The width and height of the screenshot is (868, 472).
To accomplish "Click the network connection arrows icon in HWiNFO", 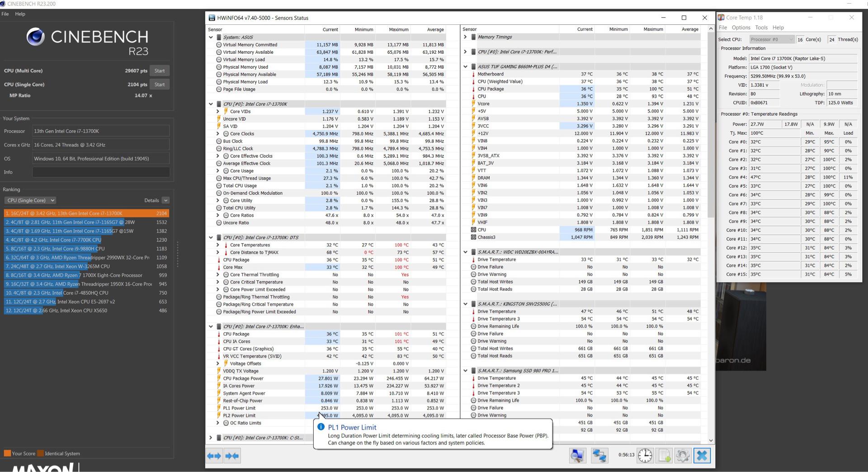I will pyautogui.click(x=599, y=455).
